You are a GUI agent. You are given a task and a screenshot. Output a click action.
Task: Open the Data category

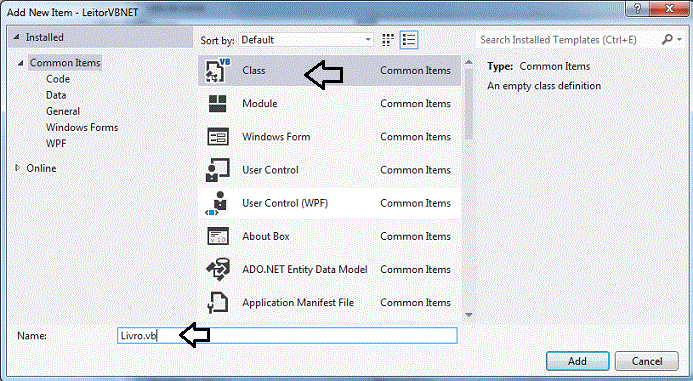click(x=56, y=95)
